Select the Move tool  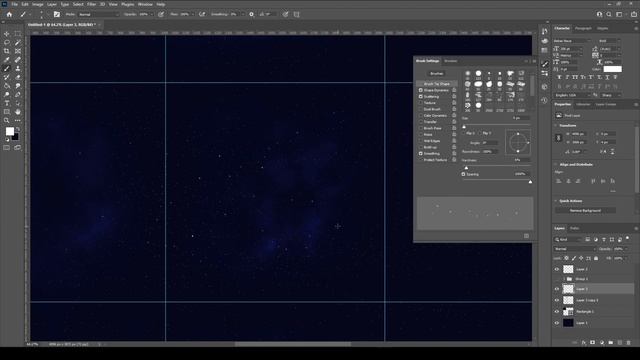click(7, 34)
